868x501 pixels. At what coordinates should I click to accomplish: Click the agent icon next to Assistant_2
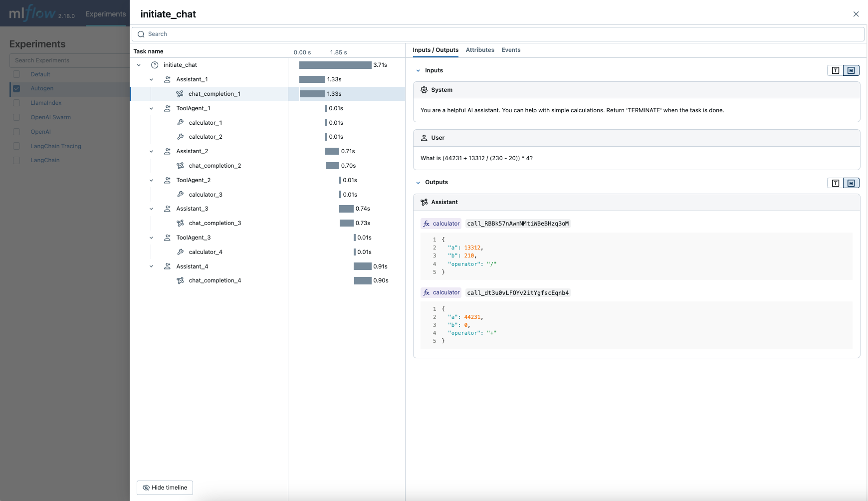coord(167,151)
